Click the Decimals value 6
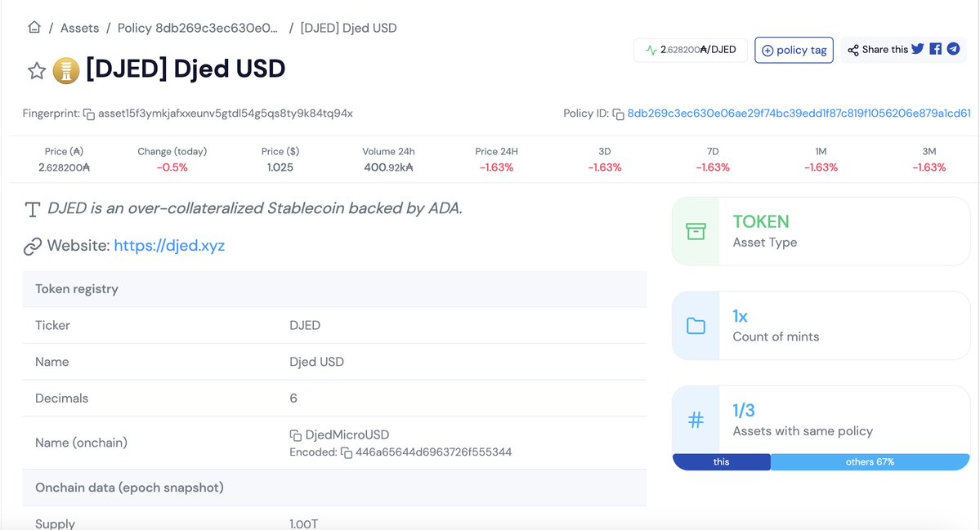The image size is (980, 530). pos(293,399)
